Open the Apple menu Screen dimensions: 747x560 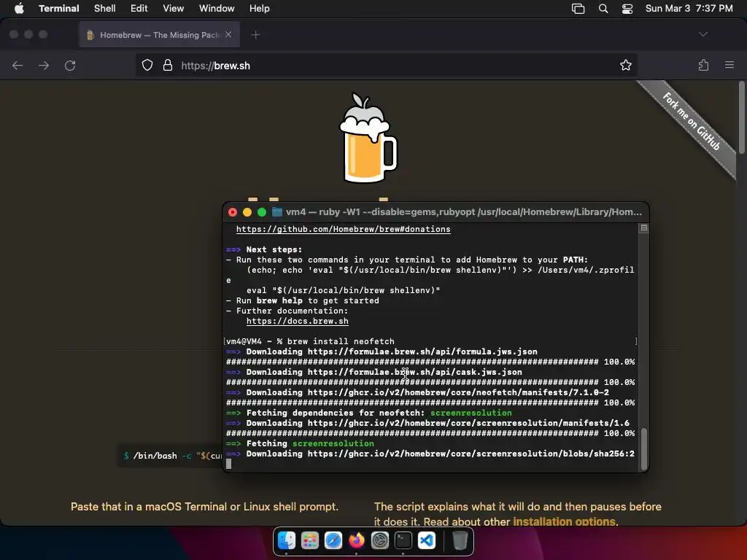click(x=19, y=9)
